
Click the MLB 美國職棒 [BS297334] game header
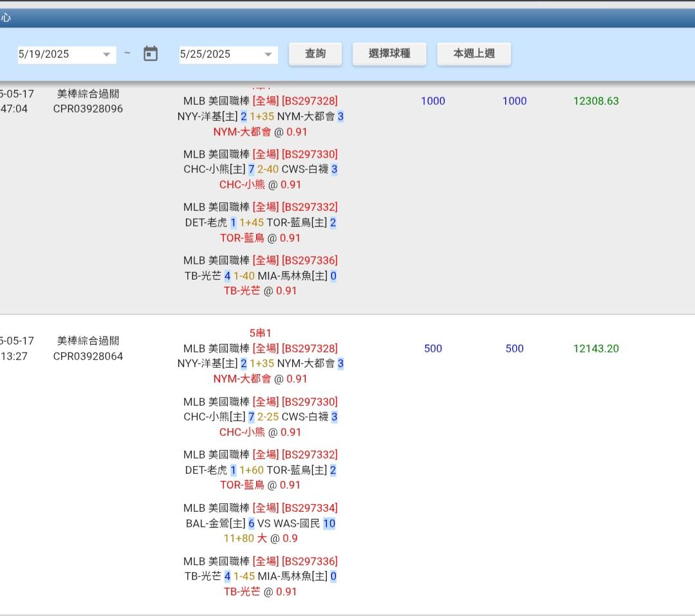click(x=261, y=508)
